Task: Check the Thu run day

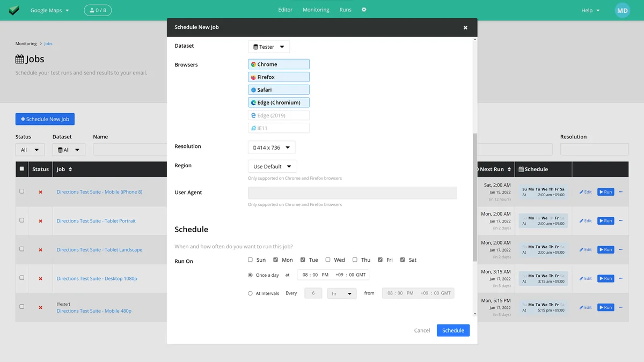Action: click(x=355, y=260)
